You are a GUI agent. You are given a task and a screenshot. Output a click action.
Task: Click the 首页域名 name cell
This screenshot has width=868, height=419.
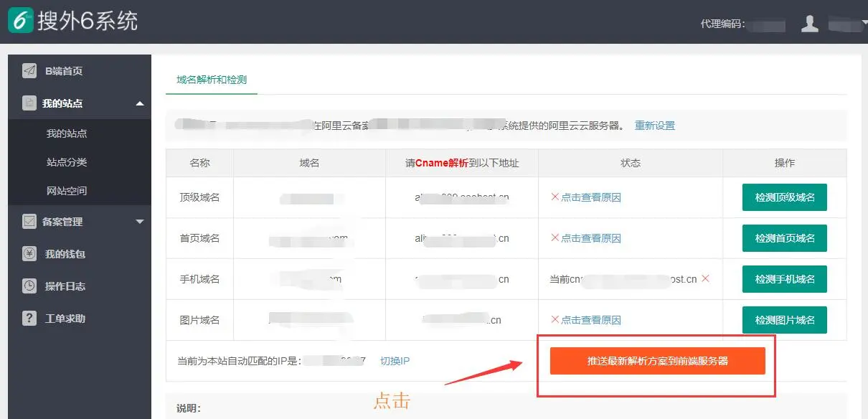[199, 238]
